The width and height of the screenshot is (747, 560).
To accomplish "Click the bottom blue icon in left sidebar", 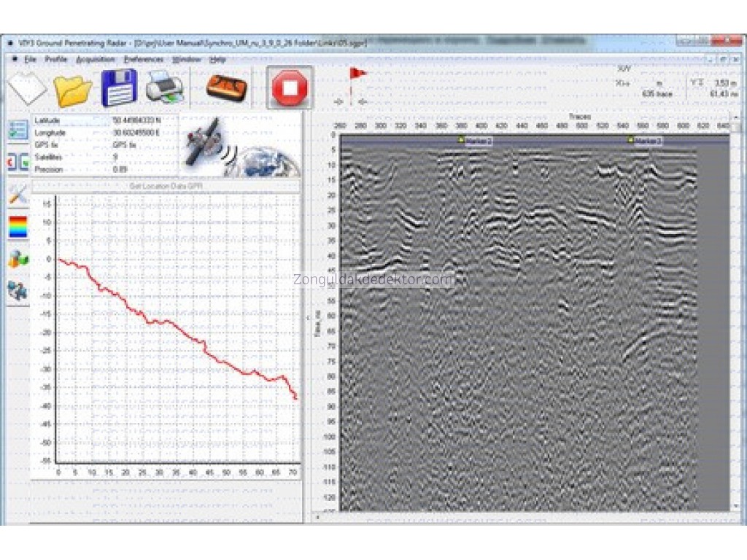I will [x=18, y=290].
